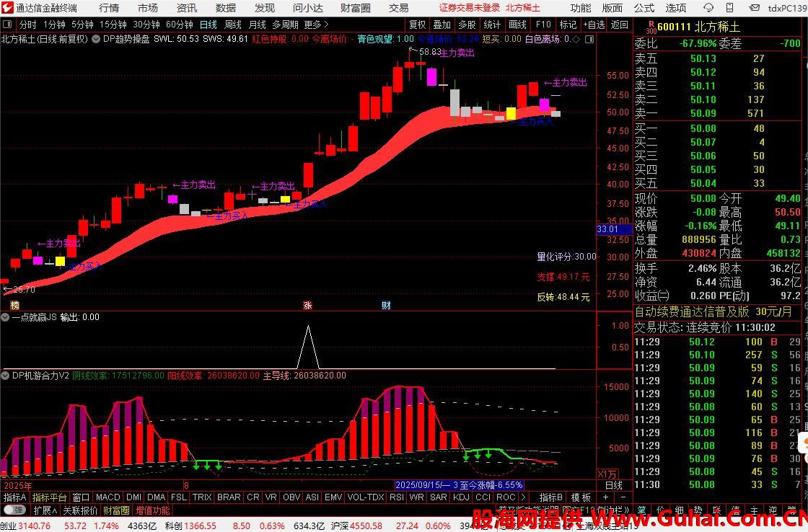Open the 发现 menu
Viewport: 808px width, 532px height.
265,8
